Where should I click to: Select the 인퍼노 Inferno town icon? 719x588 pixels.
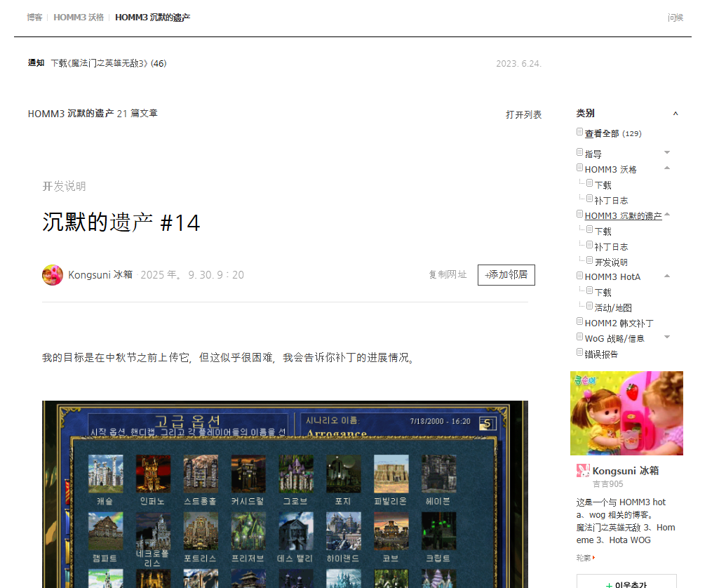point(153,474)
